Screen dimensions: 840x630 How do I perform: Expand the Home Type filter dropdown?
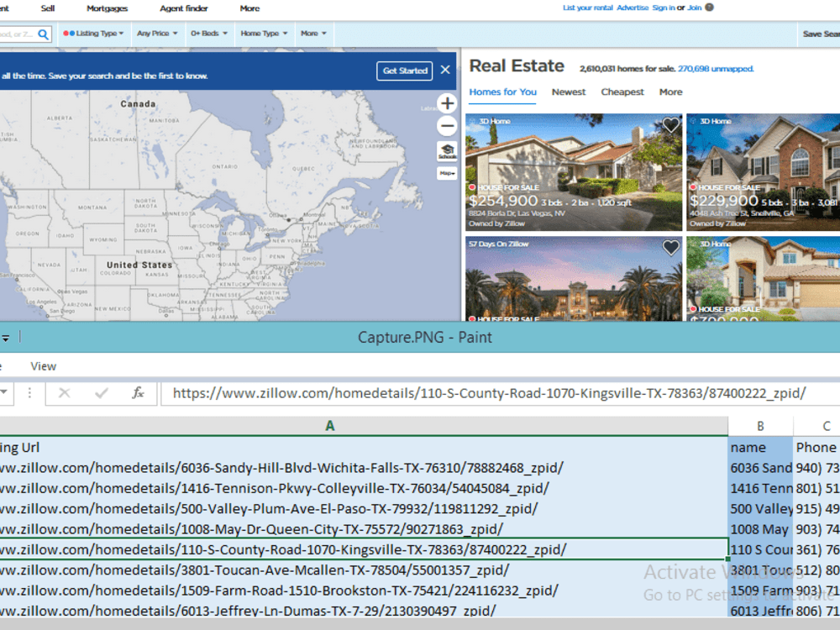[264, 34]
